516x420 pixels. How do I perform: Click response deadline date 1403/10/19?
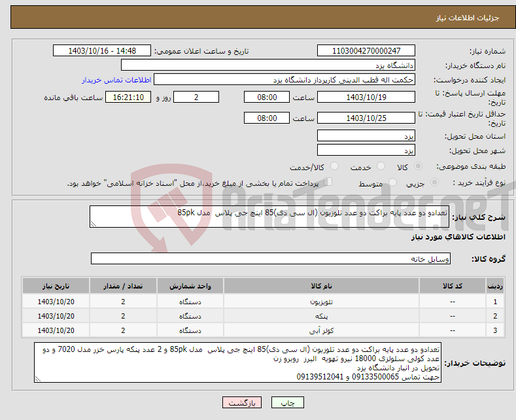(x=366, y=97)
